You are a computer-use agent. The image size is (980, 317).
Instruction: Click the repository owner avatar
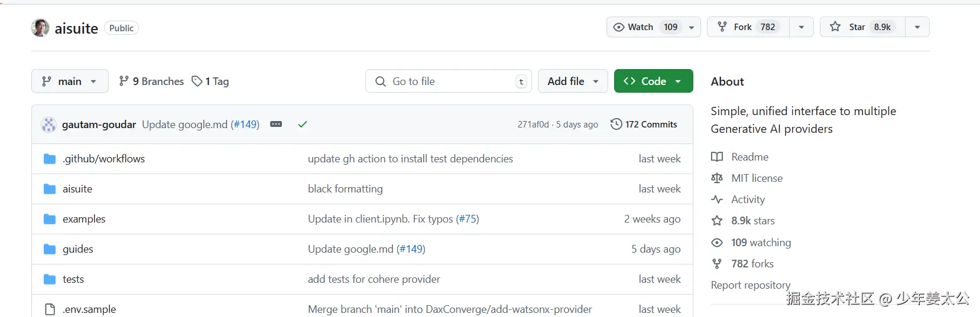coord(40,28)
